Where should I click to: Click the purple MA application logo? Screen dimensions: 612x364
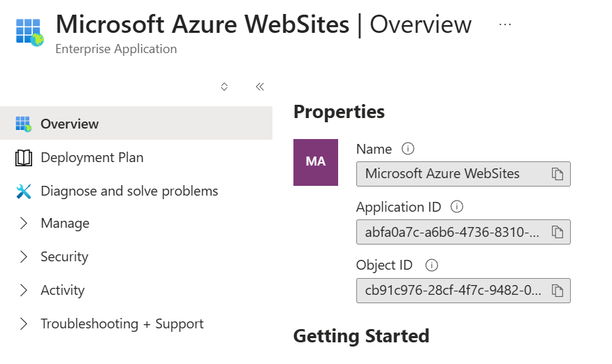[x=316, y=162]
